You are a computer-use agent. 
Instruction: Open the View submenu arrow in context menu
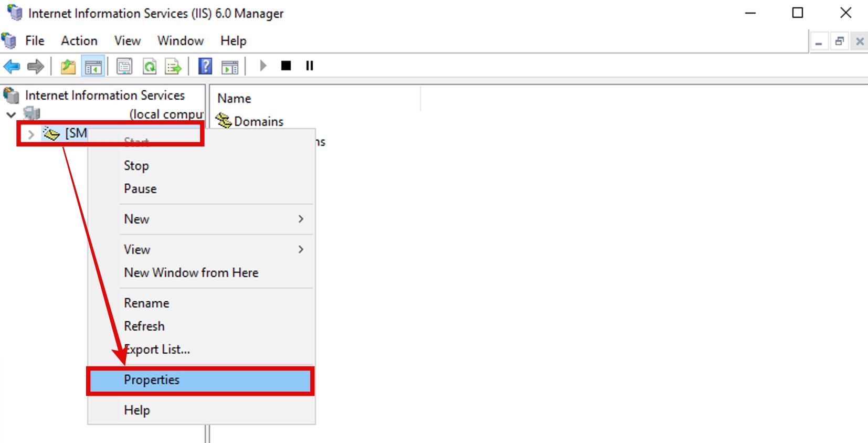click(x=301, y=249)
